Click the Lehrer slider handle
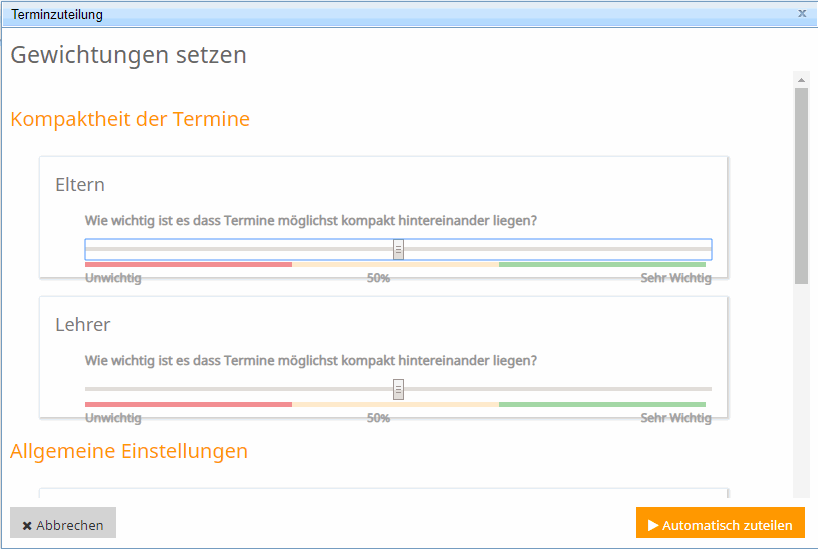Viewport: 818px width, 549px height. click(398, 389)
